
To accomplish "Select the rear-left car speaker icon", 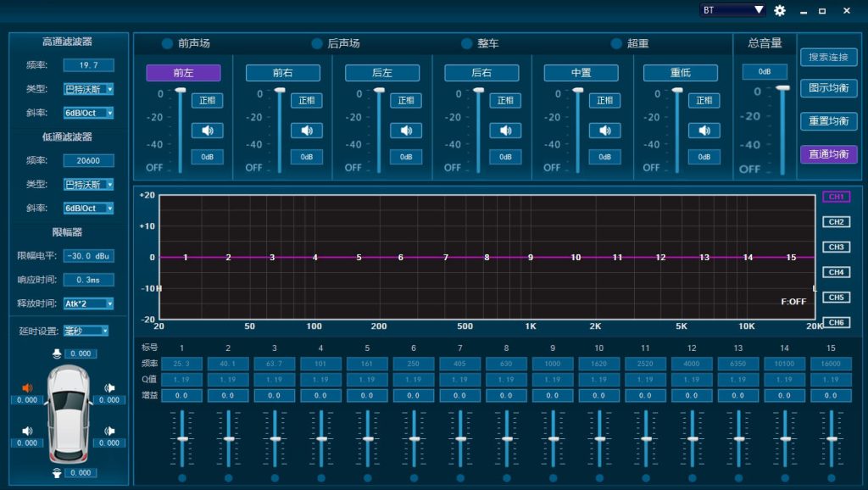I will point(27,431).
